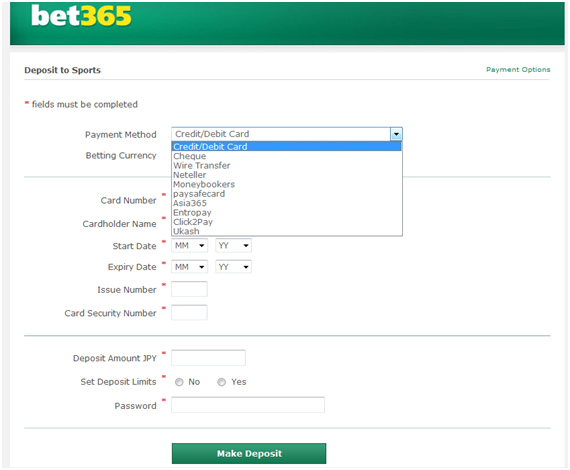Image resolution: width=570 pixels, height=470 pixels.
Task: Open the Start Date month dropdown
Action: (x=189, y=246)
